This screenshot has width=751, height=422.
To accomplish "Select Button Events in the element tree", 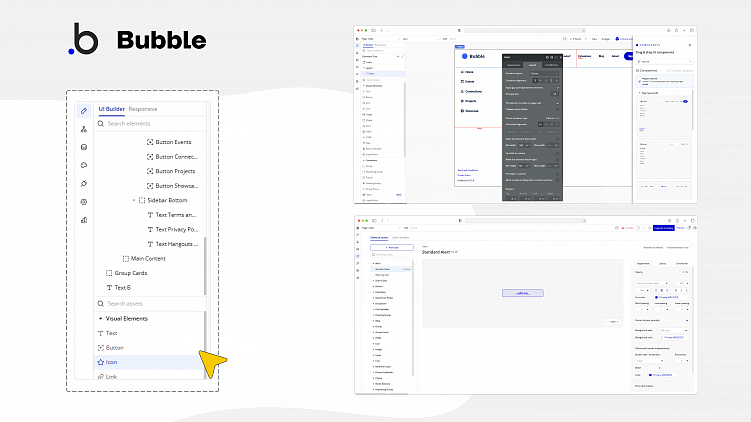I will click(x=169, y=142).
